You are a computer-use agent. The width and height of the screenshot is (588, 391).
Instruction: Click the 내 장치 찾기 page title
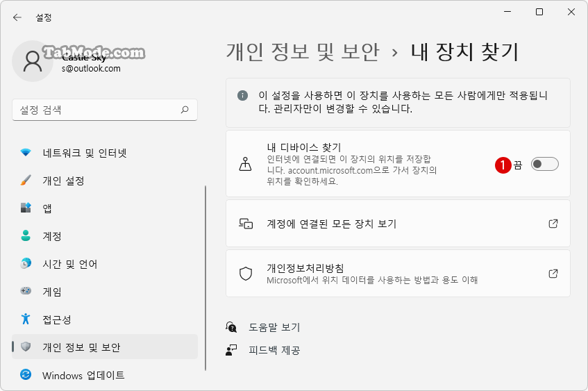click(464, 52)
